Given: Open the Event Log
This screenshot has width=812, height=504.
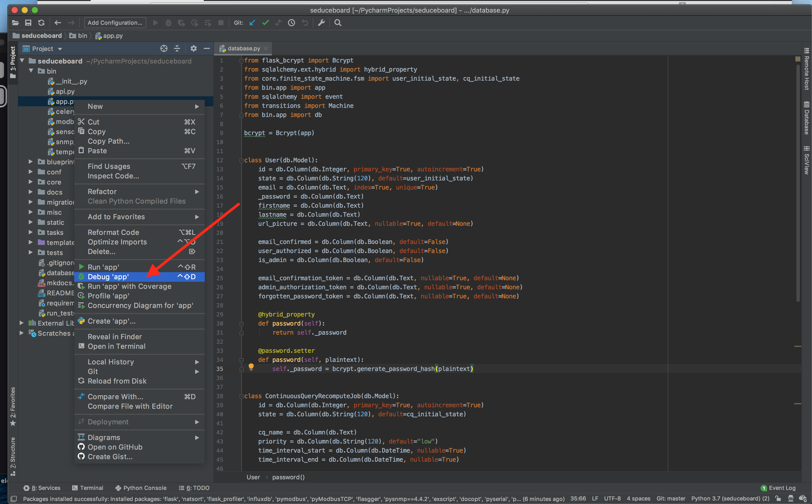Looking at the screenshot, I should click(x=778, y=488).
